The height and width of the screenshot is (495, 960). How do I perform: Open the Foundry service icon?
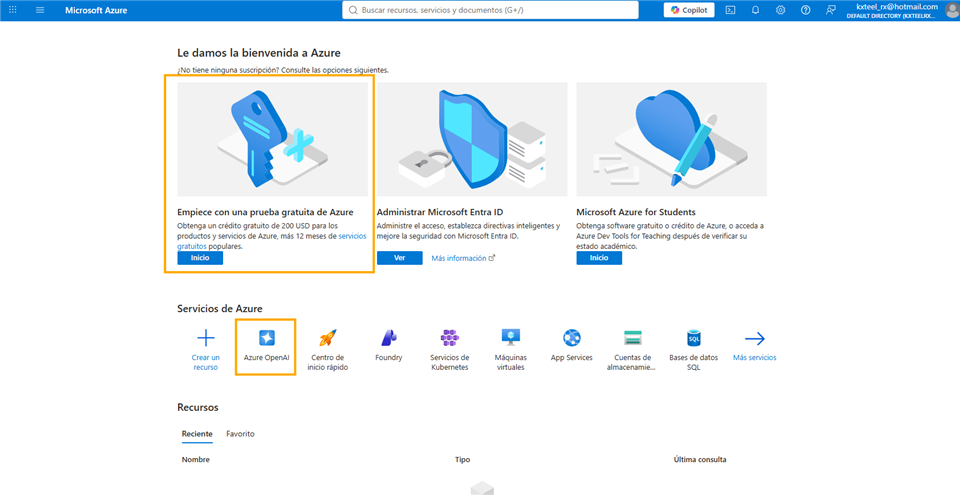tap(389, 338)
